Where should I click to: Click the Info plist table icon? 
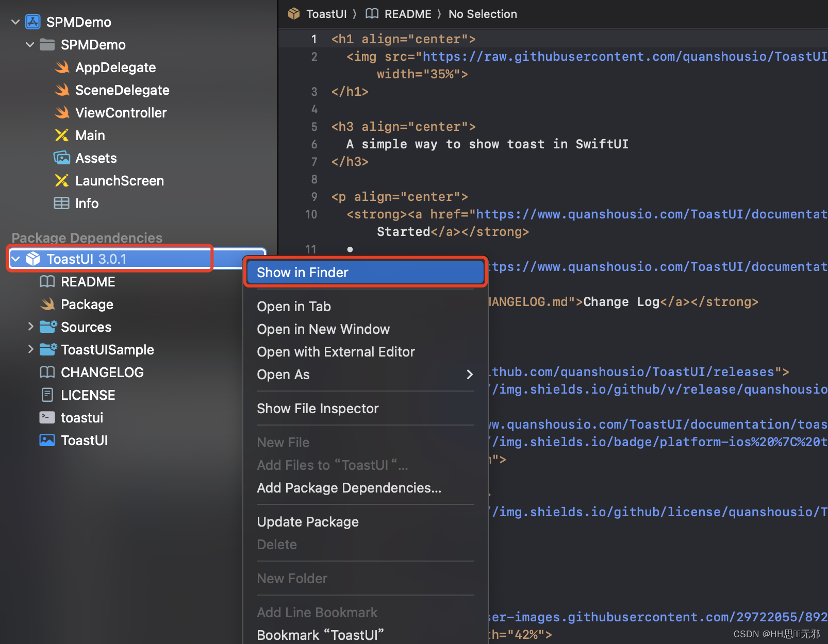[62, 203]
